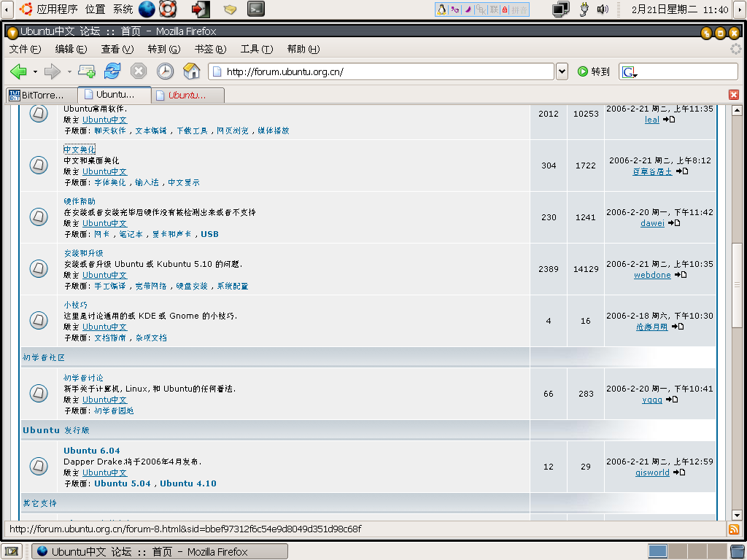
Task: Open the 小技巧 forum link
Action: 75,305
